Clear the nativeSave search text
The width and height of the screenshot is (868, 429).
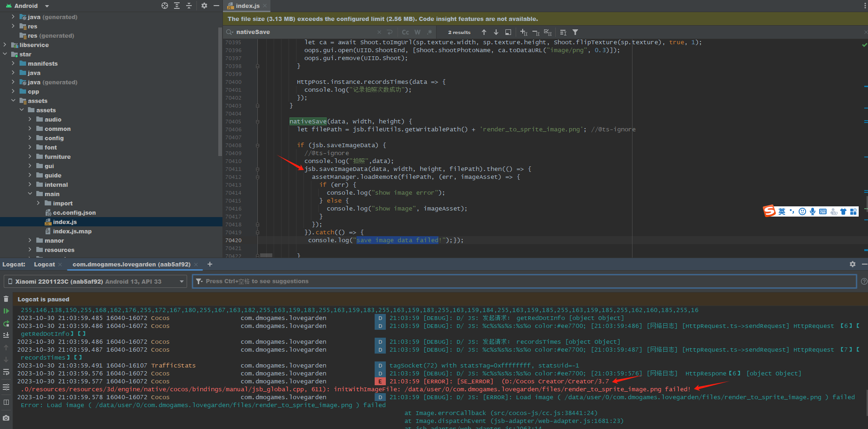click(x=379, y=32)
